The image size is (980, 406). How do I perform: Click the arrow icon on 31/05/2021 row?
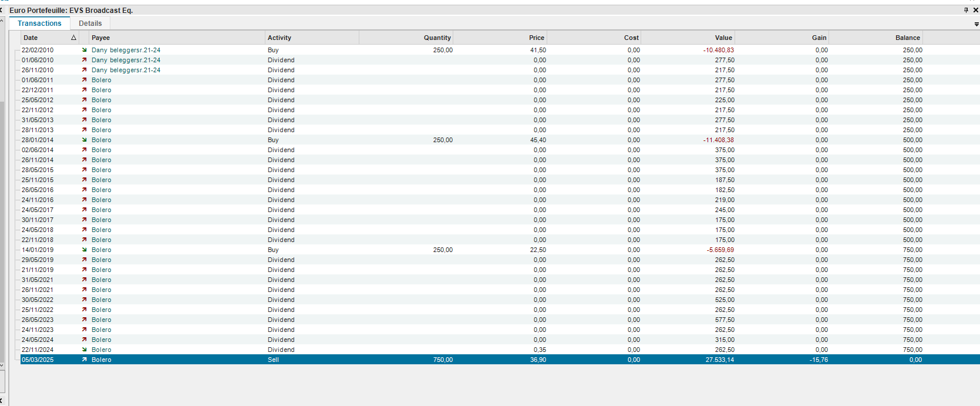point(85,280)
